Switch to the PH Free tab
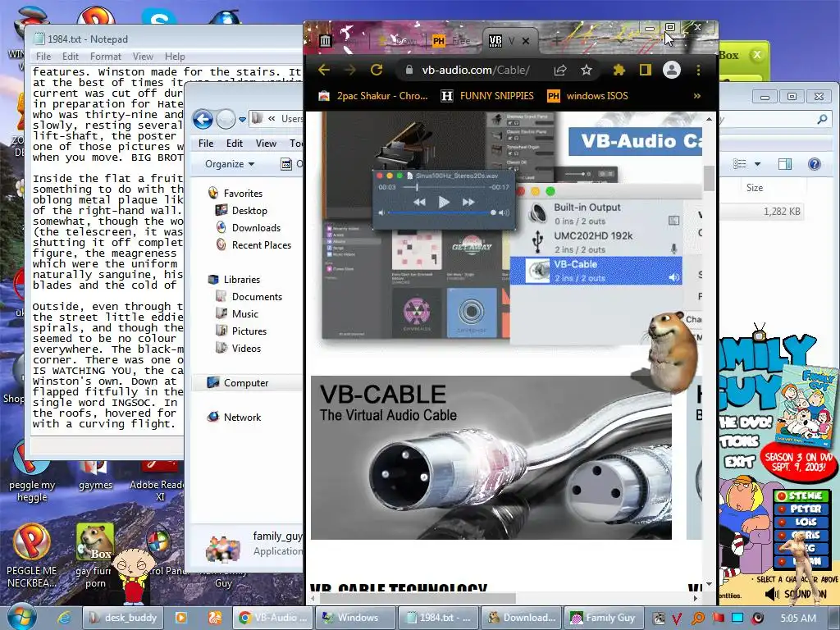 (451, 41)
